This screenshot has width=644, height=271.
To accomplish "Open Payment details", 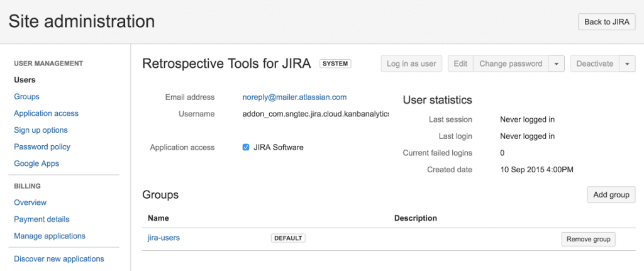I will coord(42,219).
